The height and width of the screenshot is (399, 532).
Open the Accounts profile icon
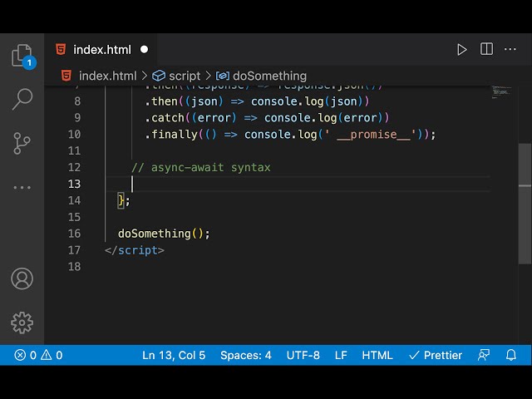pyautogui.click(x=22, y=278)
